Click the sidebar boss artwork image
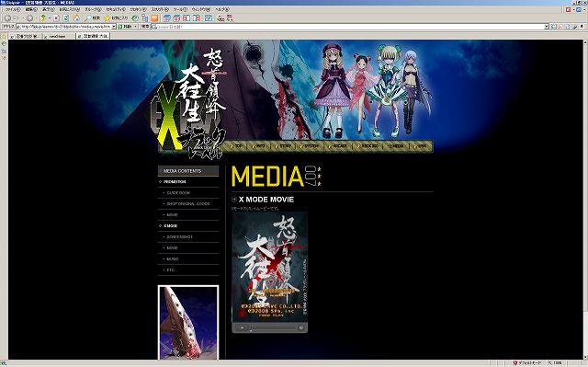This screenshot has width=588, height=367. click(188, 322)
